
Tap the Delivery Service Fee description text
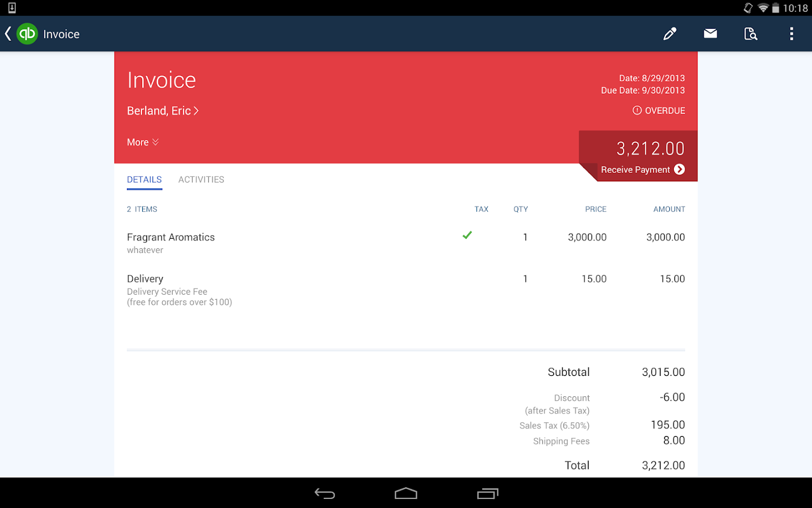click(167, 292)
